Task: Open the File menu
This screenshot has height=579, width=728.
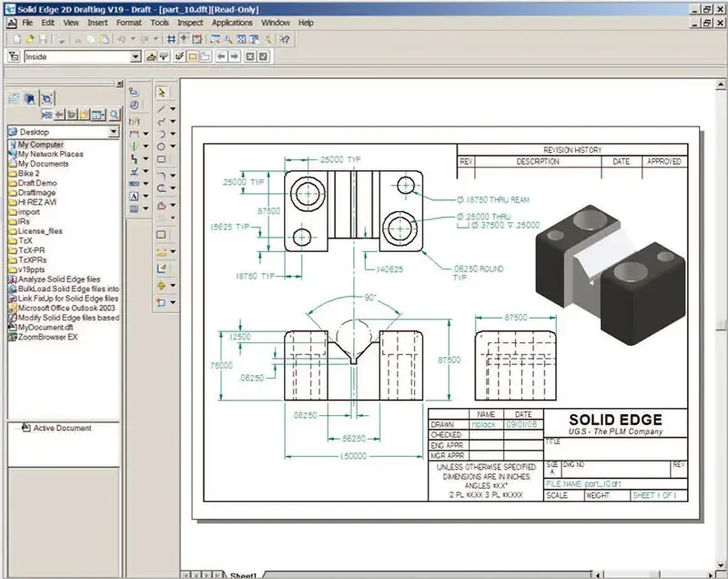Action: coord(27,23)
